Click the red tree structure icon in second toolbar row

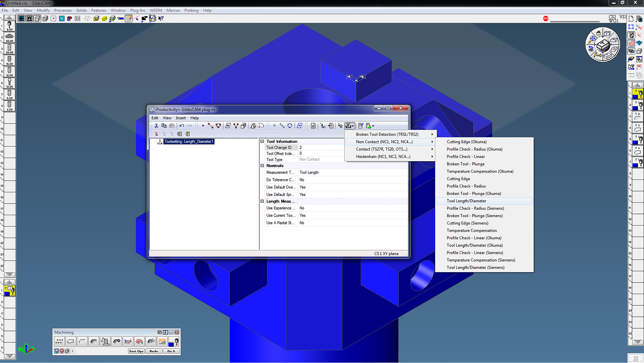[x=157, y=134]
